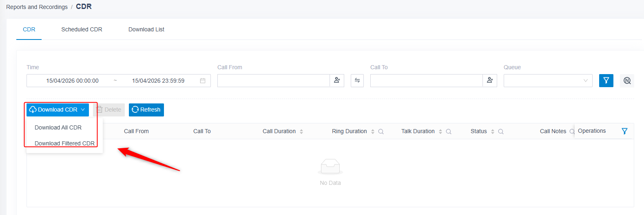Open column filter icon next to Operations
Screen dimensions: 644x215
(x=624, y=131)
